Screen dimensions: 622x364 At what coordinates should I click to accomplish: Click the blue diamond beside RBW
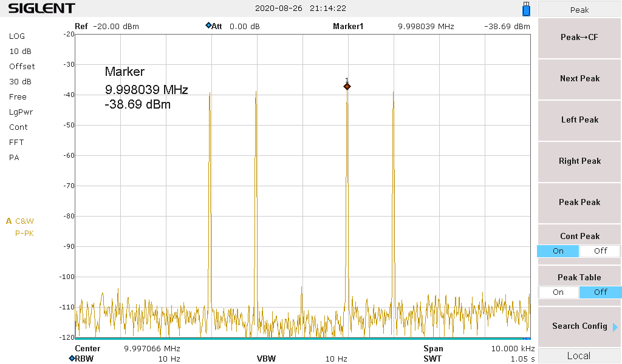click(72, 359)
